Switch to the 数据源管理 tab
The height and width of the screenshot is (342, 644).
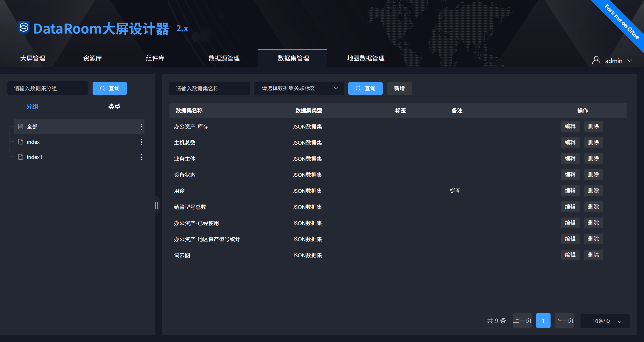[224, 58]
